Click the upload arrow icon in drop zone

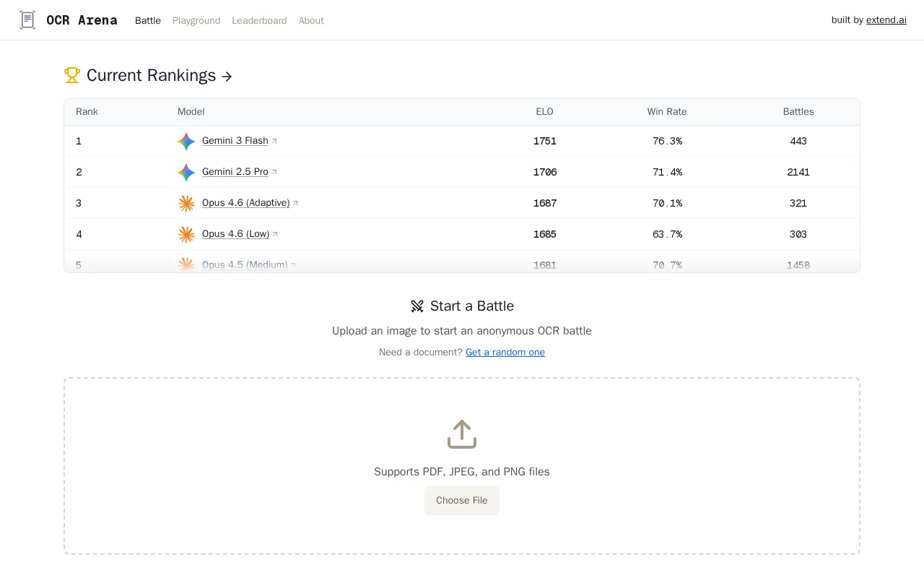point(462,434)
